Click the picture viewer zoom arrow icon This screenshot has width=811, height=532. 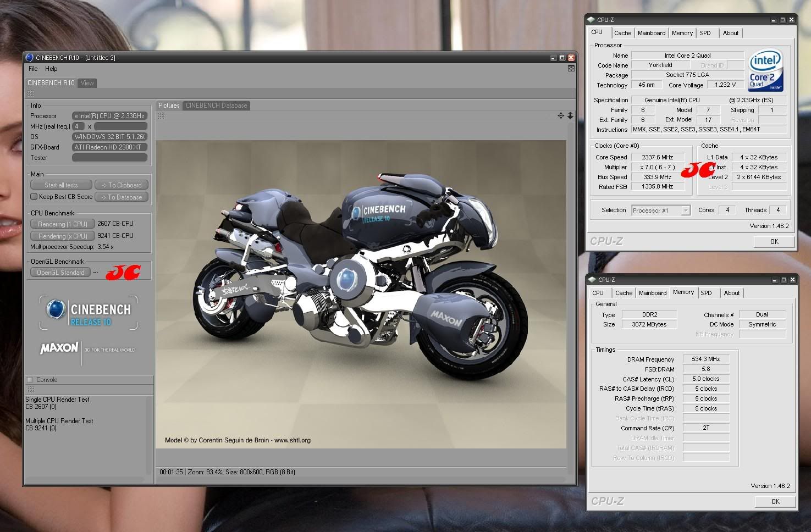[x=570, y=115]
